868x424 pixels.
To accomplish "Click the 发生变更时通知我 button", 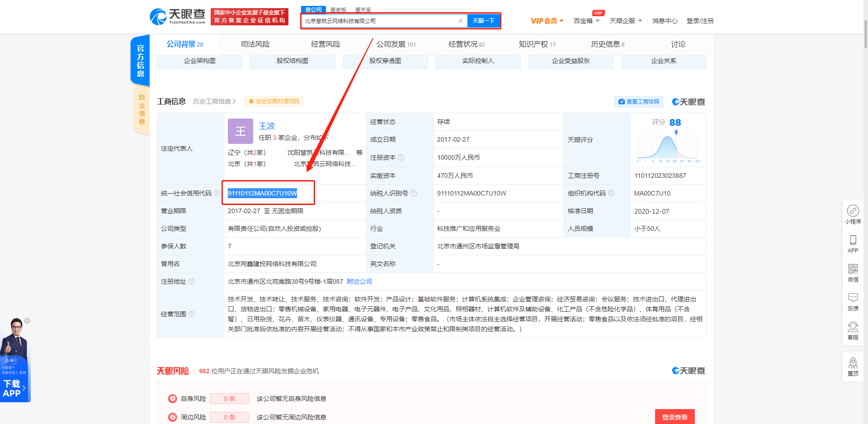I will click(x=274, y=101).
